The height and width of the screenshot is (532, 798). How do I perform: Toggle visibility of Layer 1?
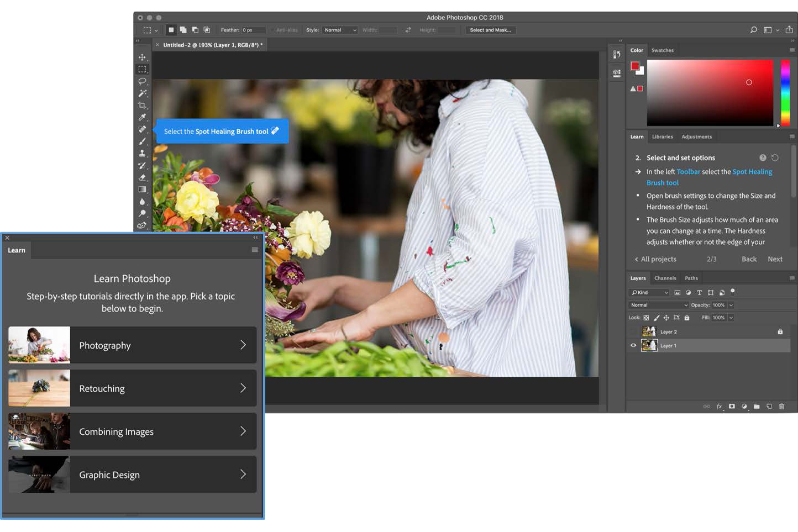pos(633,346)
